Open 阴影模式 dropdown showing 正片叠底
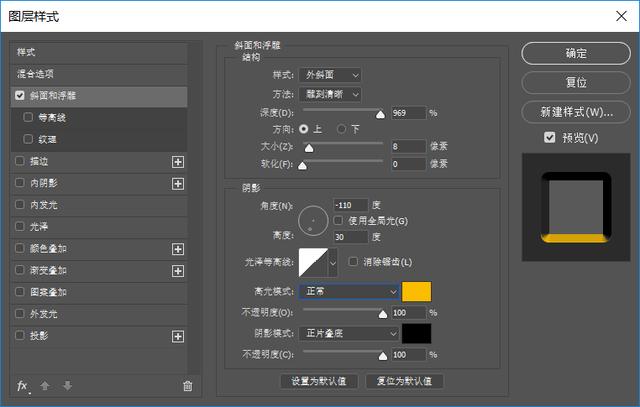Viewport: 640px width, 407px height. point(349,334)
